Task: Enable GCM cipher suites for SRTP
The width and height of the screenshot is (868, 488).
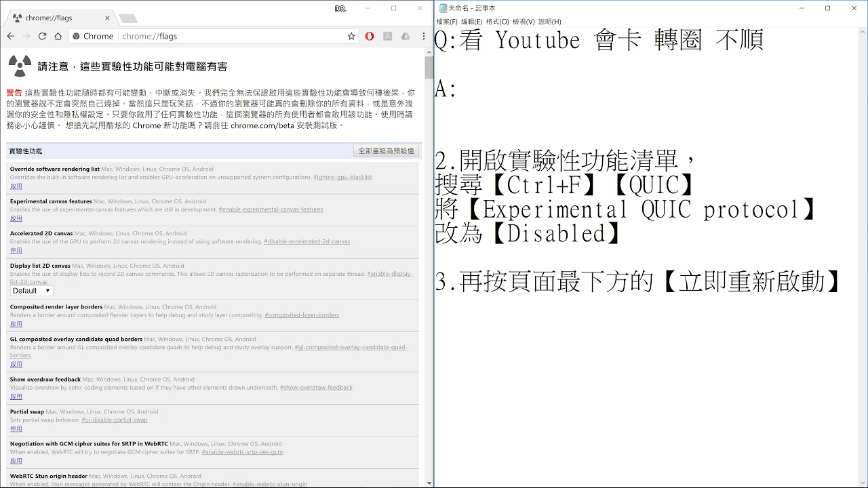Action: point(16,461)
